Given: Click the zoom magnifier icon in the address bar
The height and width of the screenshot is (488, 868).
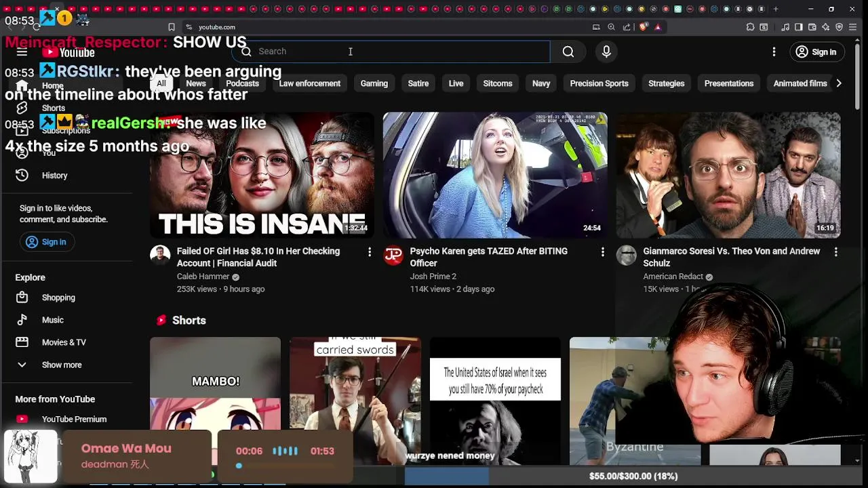Looking at the screenshot, I should pyautogui.click(x=611, y=27).
